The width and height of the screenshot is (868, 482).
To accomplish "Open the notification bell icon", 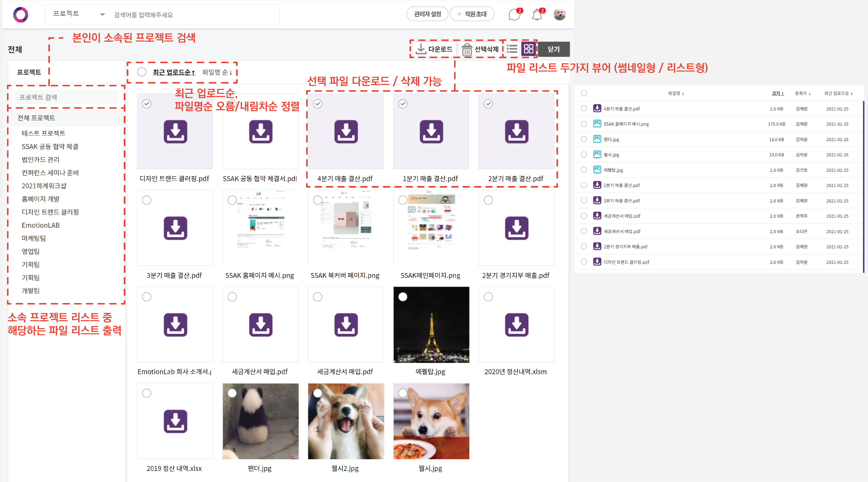I will [537, 15].
